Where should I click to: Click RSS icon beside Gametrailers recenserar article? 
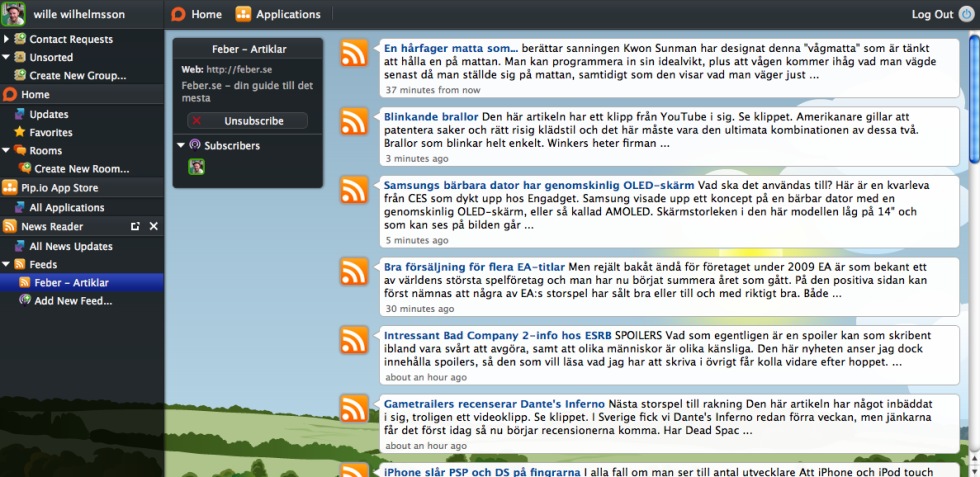(354, 408)
